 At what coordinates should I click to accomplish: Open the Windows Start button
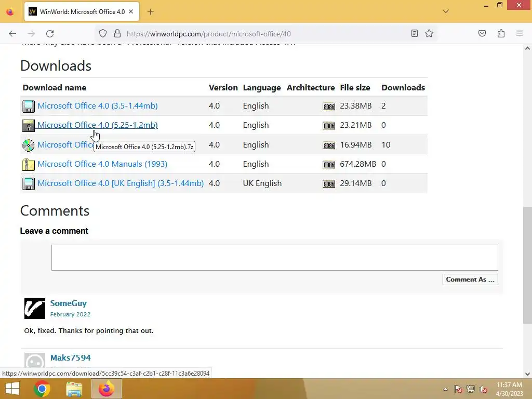click(x=12, y=389)
